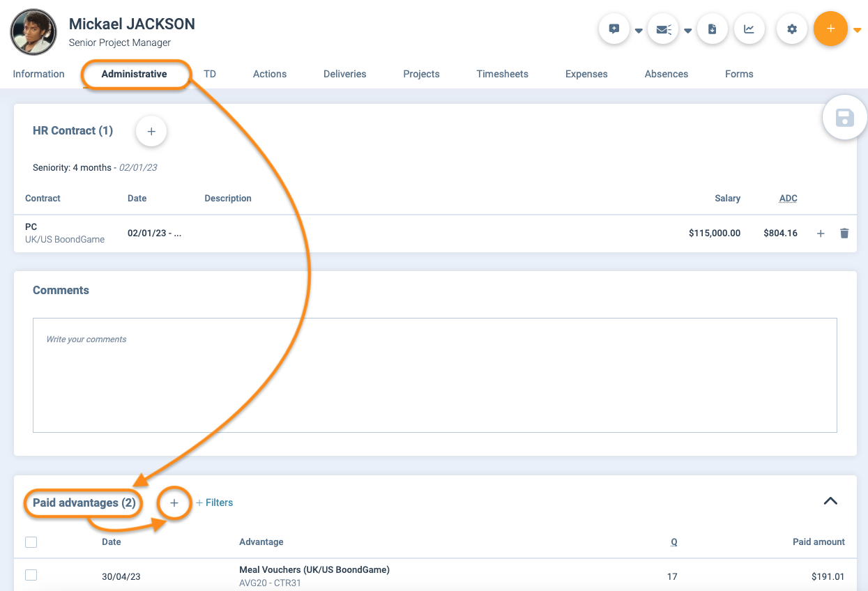Click the floppy disk save icon

pyautogui.click(x=844, y=117)
